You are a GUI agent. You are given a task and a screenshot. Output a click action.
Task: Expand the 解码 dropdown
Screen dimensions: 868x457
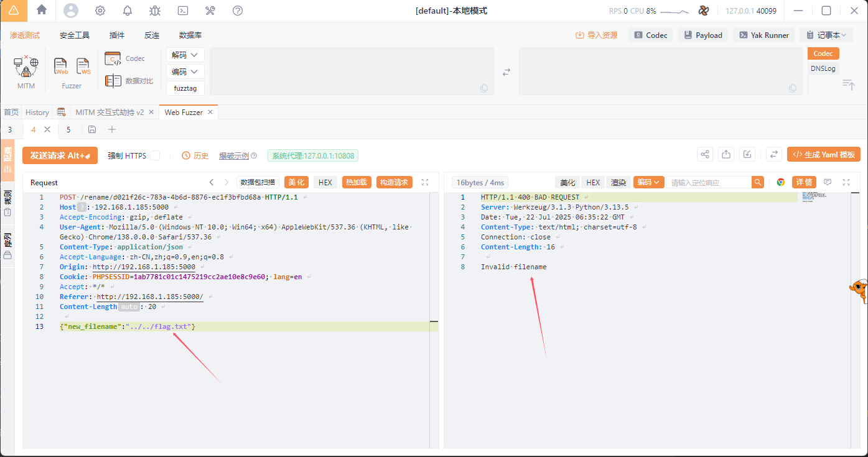[185, 55]
